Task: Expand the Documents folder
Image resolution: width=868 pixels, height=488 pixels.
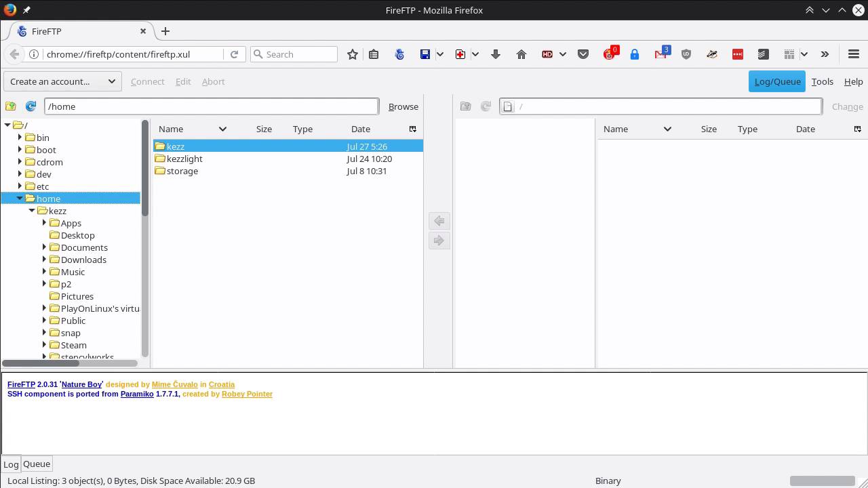Action: coord(44,247)
